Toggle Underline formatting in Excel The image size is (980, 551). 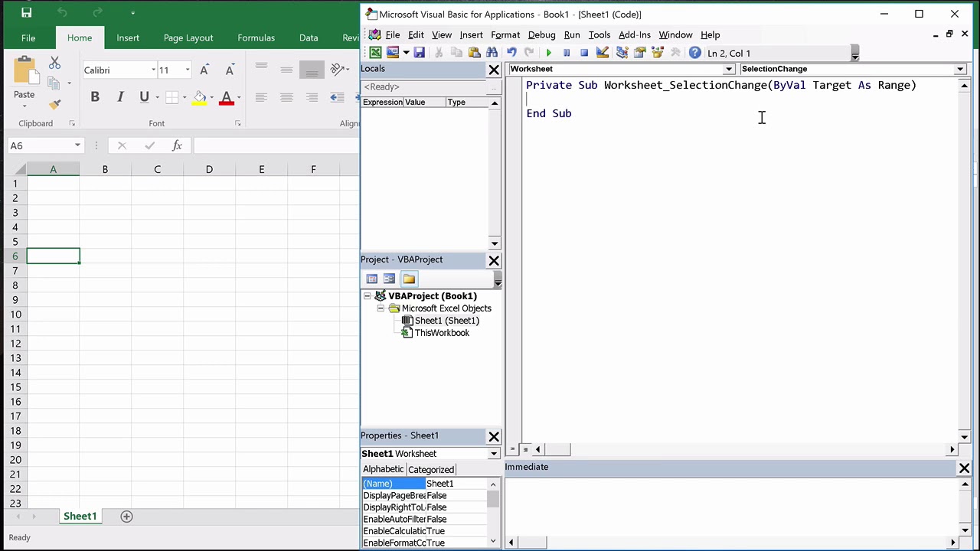pyautogui.click(x=144, y=97)
